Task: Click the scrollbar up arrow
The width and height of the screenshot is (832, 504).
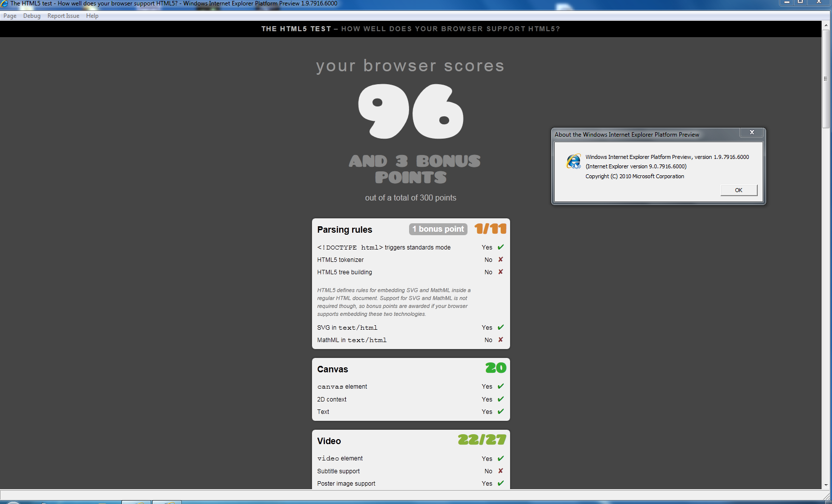Action: [x=826, y=25]
